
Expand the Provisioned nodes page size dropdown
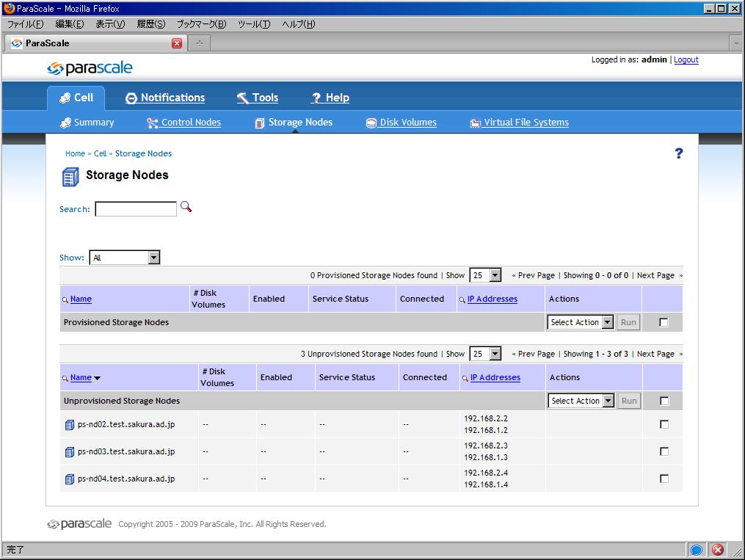point(485,275)
